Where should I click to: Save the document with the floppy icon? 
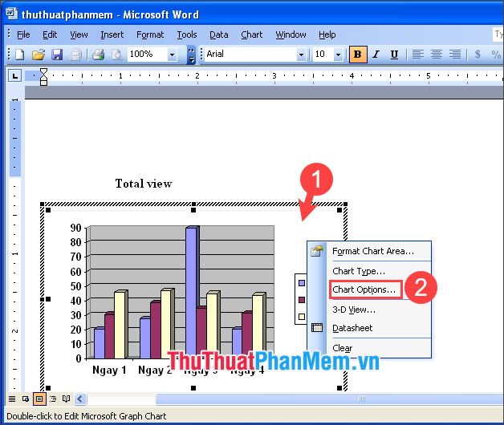[x=57, y=55]
